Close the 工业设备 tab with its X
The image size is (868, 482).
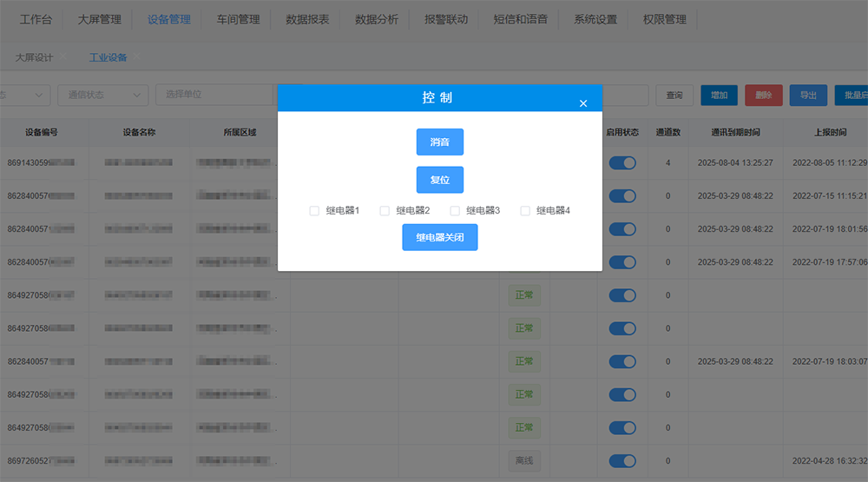pyautogui.click(x=137, y=58)
